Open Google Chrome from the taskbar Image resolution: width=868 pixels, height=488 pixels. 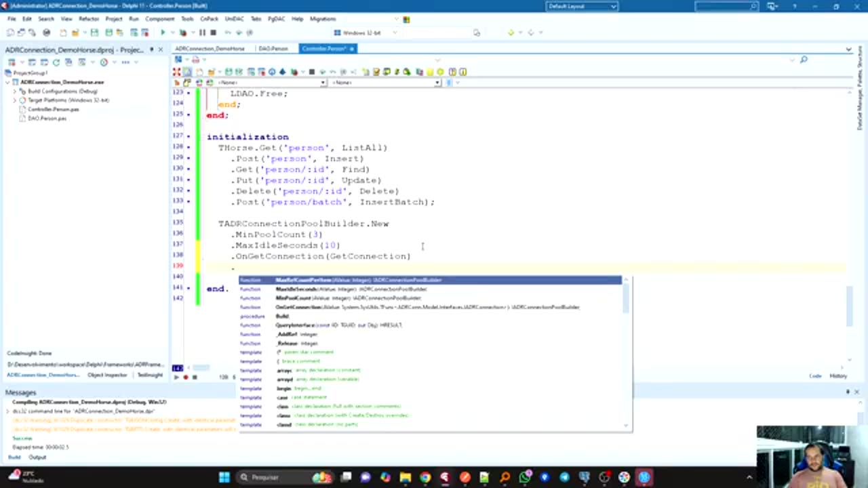pos(425,477)
